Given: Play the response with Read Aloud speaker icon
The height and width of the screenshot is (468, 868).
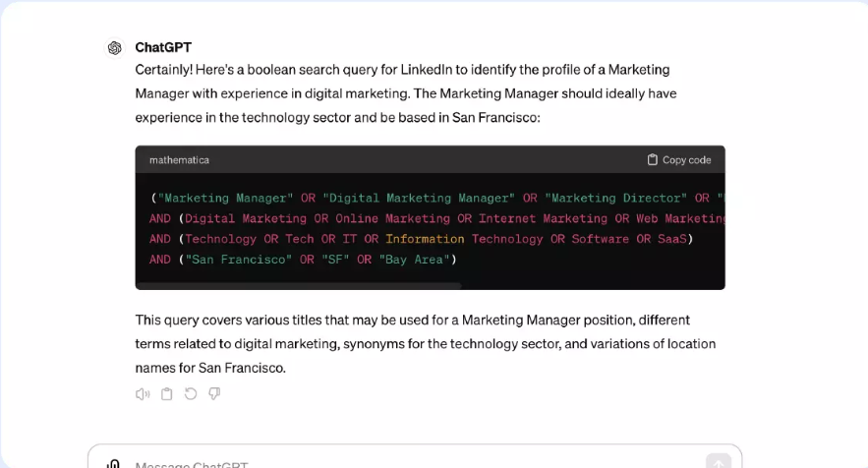Looking at the screenshot, I should coord(143,394).
